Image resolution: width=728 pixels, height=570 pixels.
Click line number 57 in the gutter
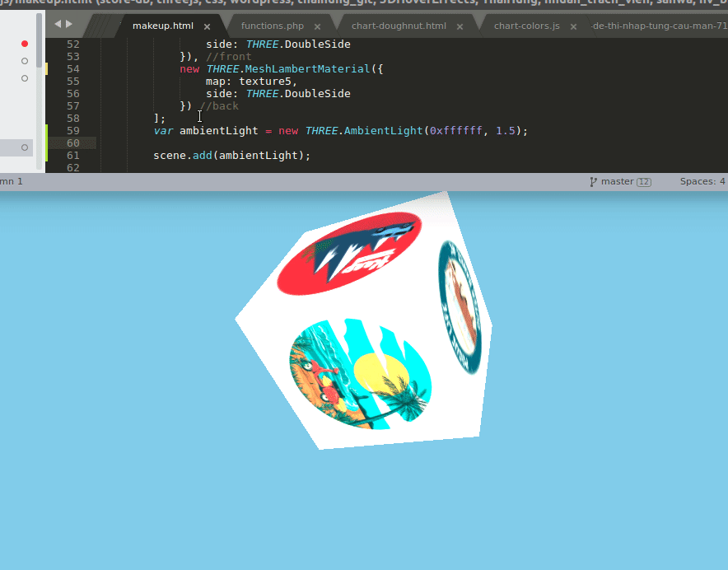point(73,106)
